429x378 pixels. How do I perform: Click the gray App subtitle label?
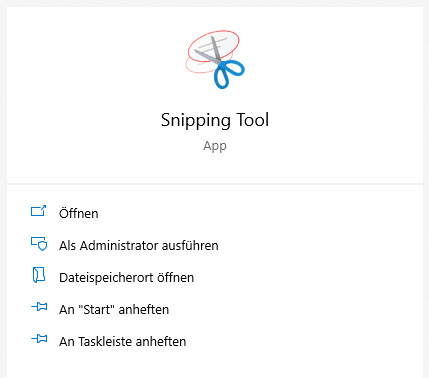215,146
